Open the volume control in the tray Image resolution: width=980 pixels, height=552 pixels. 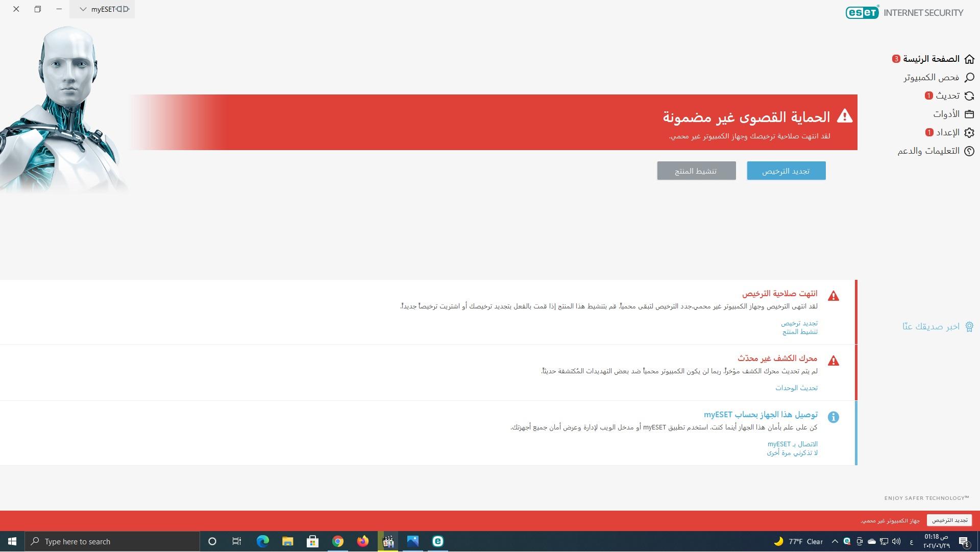[896, 541]
